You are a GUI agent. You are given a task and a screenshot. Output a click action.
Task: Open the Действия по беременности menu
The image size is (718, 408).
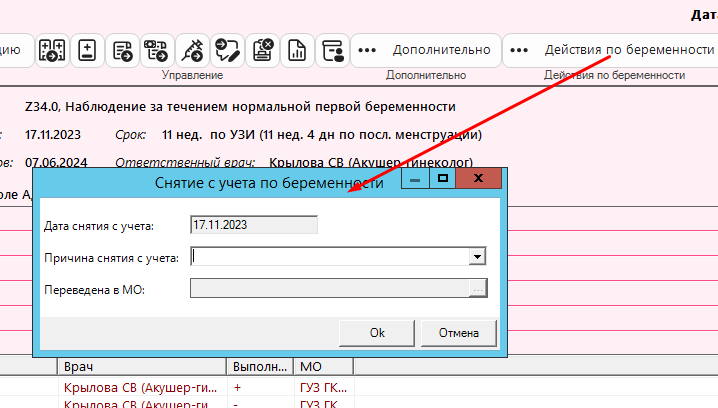(x=612, y=50)
